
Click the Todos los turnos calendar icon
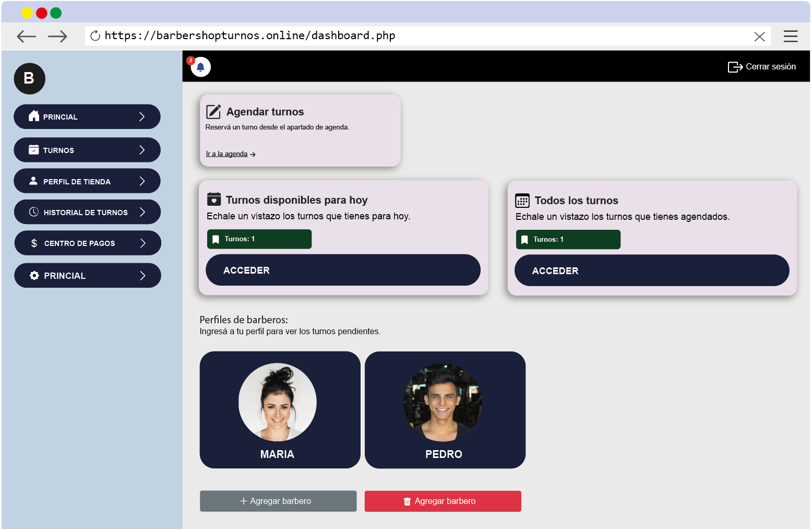pyautogui.click(x=522, y=201)
